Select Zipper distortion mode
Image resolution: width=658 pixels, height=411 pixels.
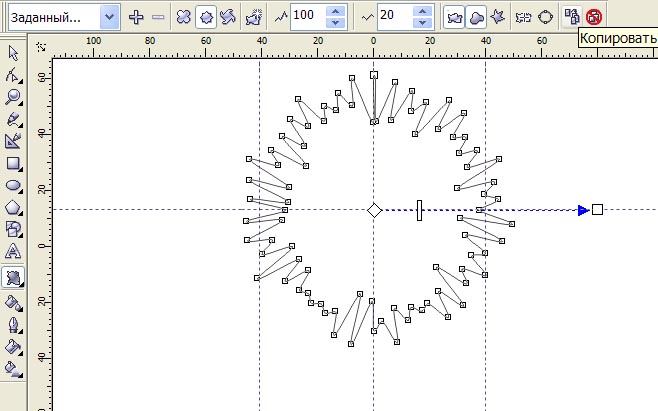click(206, 17)
